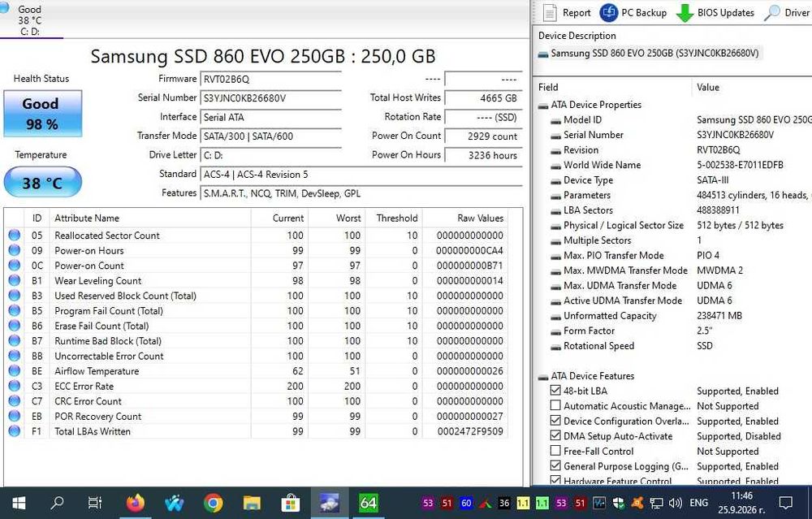Open Microsoft Store from the taskbar
The height and width of the screenshot is (519, 812).
click(291, 503)
